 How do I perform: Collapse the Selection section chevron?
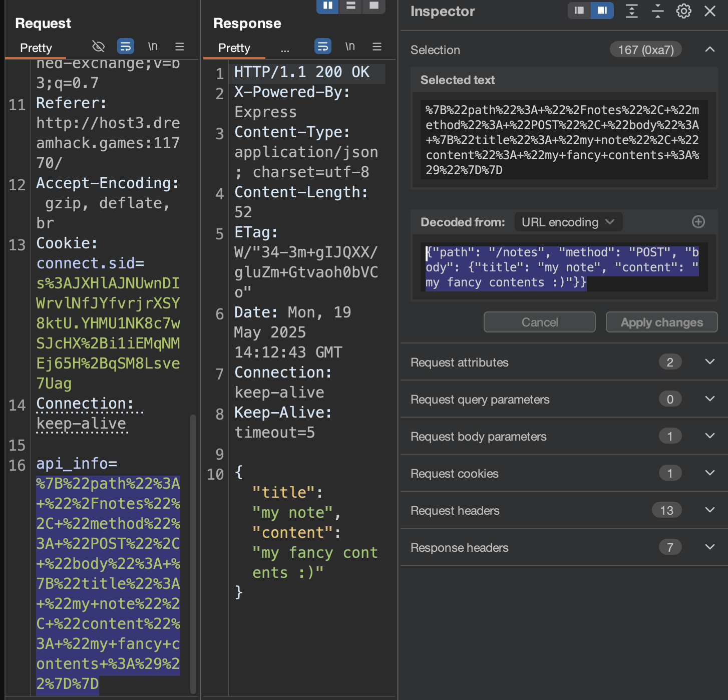pyautogui.click(x=710, y=49)
